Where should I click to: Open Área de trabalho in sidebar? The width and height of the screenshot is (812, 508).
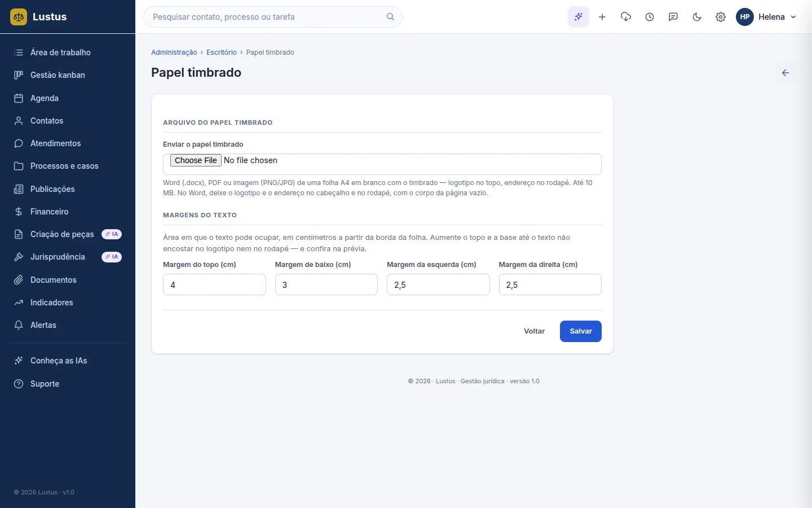click(x=68, y=52)
